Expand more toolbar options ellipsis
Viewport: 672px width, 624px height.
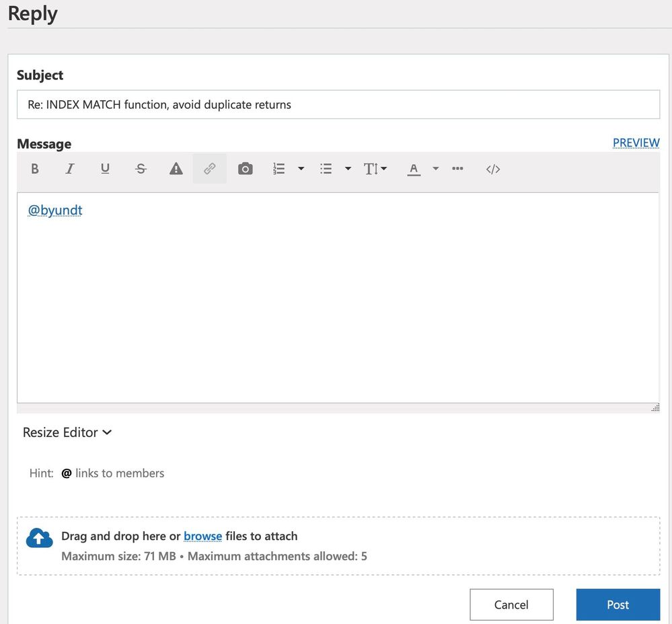[x=457, y=169]
